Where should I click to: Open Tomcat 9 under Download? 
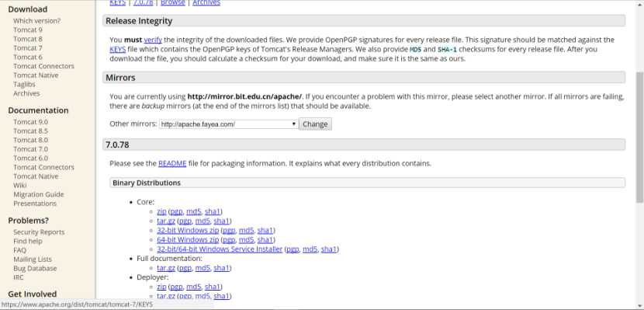click(x=27, y=30)
